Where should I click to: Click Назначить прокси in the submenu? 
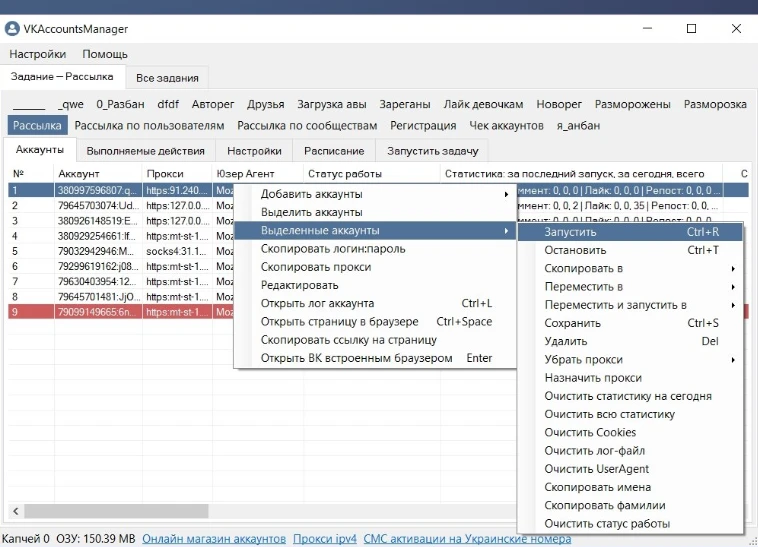[630, 378]
